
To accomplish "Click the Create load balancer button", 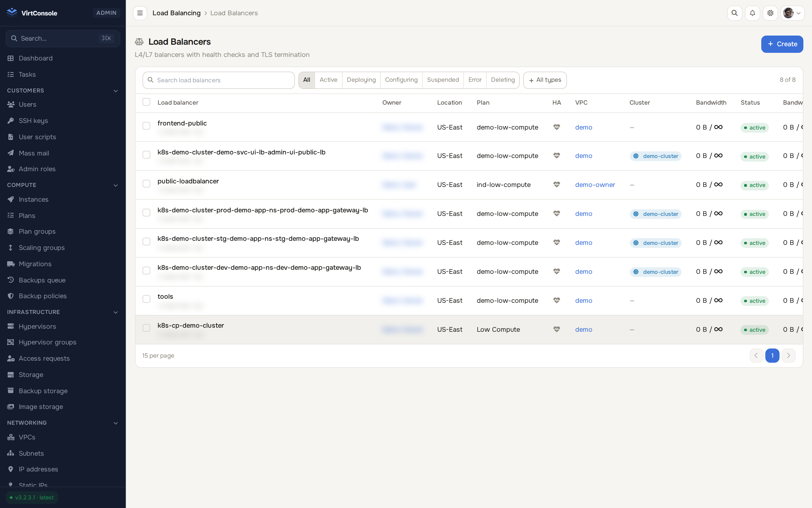I will tap(782, 44).
